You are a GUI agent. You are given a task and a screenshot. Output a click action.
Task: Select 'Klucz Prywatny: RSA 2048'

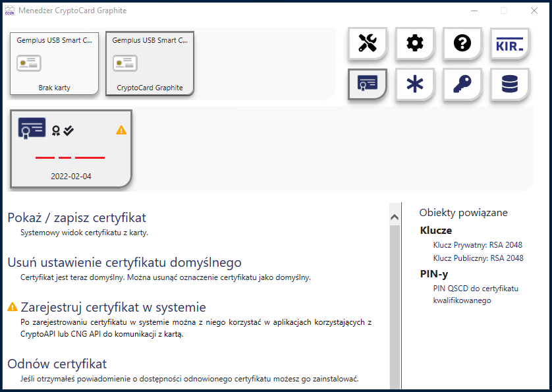click(478, 245)
